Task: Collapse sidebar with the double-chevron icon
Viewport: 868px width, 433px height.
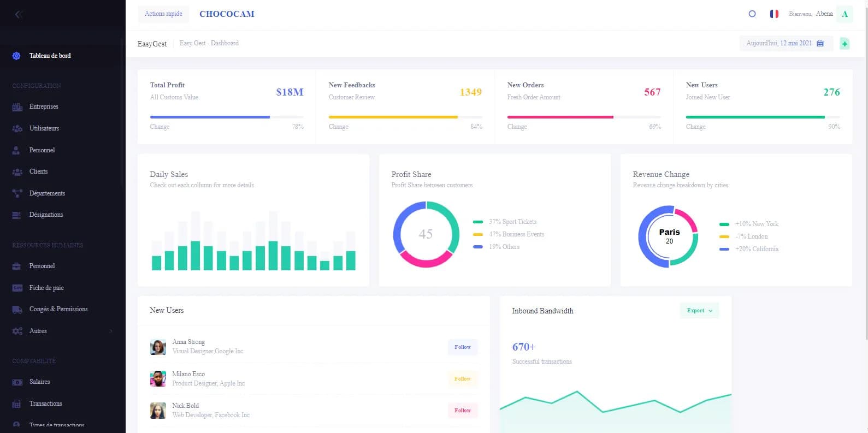Action: click(18, 15)
